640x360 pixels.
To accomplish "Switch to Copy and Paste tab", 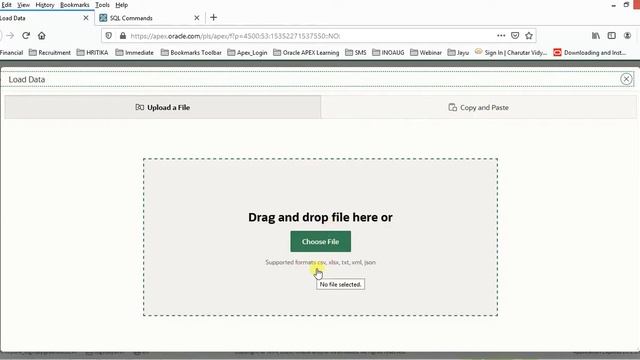I will pyautogui.click(x=479, y=107).
